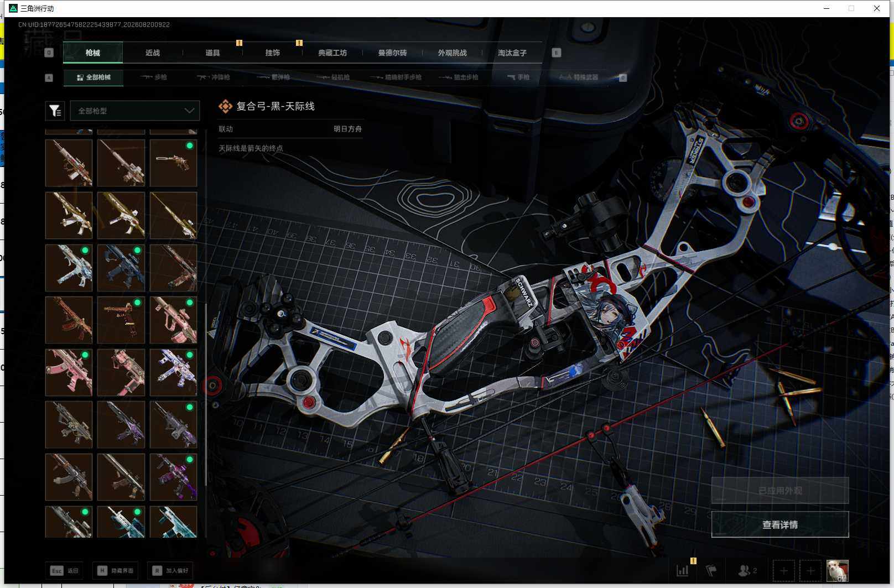Click the 联动 label
This screenshot has width=894, height=588.
226,129
